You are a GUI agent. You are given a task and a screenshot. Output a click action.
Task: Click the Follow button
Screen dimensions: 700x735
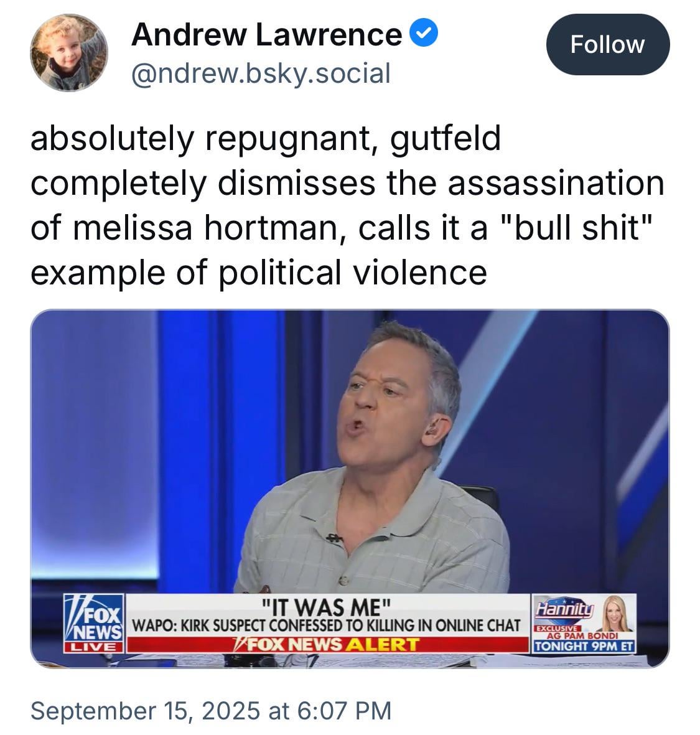click(x=608, y=45)
